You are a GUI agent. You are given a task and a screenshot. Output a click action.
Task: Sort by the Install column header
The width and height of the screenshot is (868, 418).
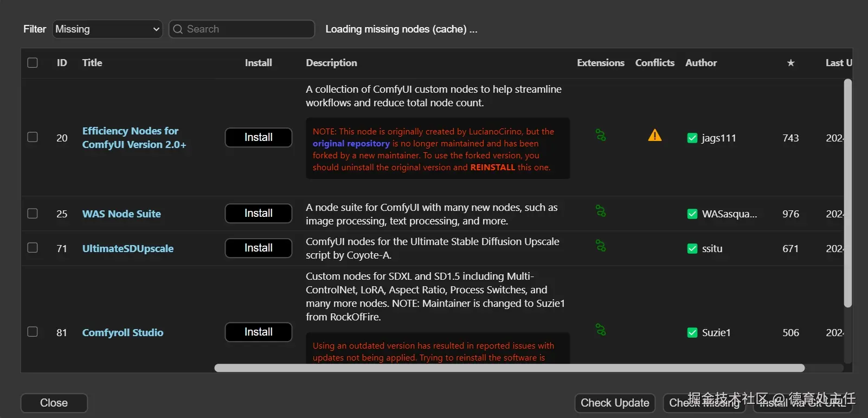(258, 63)
